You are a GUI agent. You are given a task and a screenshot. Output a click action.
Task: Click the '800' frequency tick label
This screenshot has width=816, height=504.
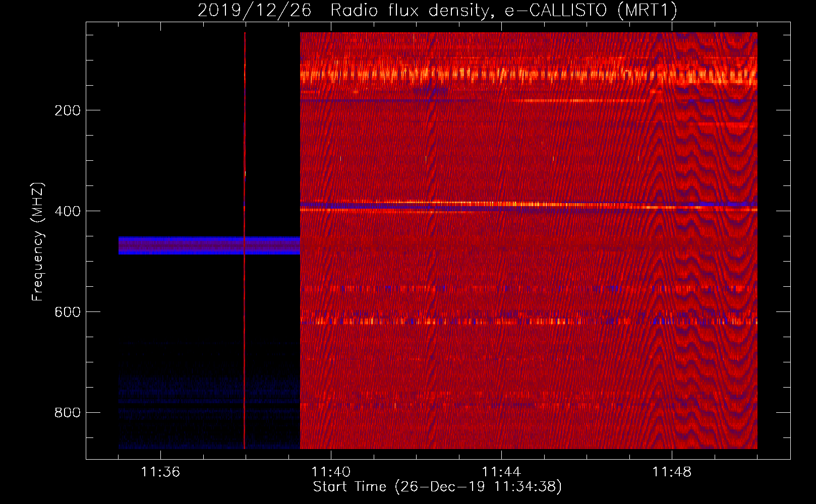point(68,413)
